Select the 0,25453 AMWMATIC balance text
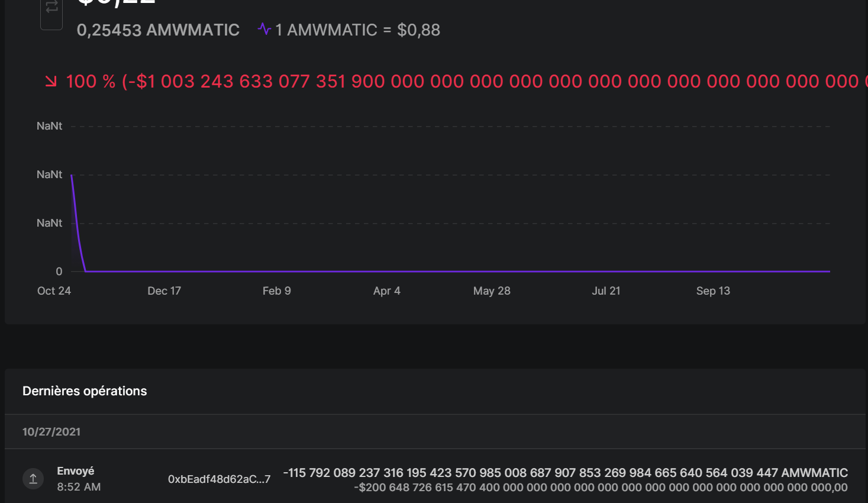This screenshot has width=868, height=503. coord(158,30)
